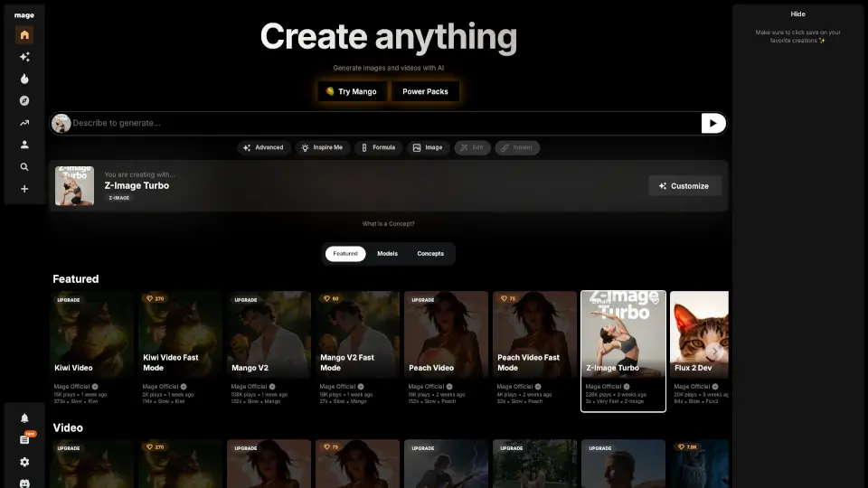Open the gear Settings icon in sidebar

click(x=24, y=462)
